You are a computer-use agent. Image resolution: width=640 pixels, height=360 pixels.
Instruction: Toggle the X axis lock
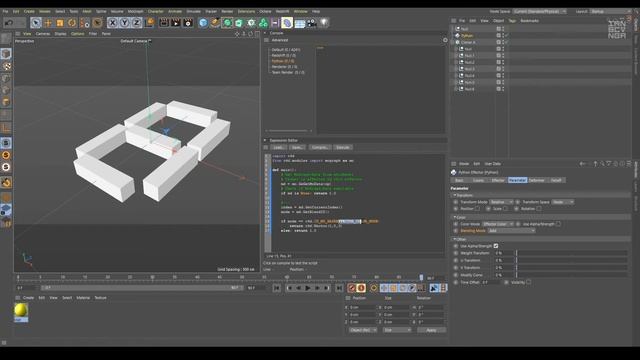point(112,23)
